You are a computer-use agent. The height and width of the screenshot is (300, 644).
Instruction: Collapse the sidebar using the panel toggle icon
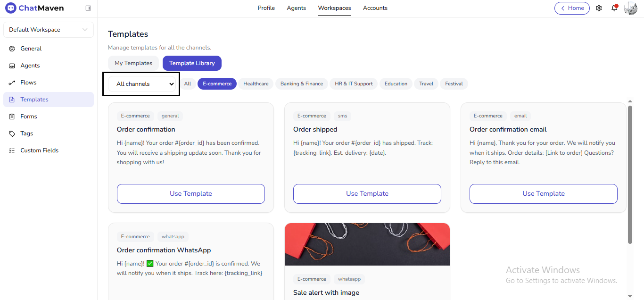[88, 8]
